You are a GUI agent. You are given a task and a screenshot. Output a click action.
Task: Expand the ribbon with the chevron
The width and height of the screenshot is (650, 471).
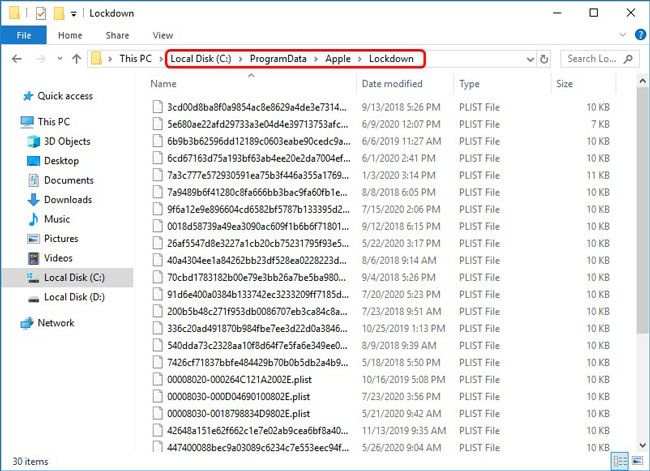622,35
